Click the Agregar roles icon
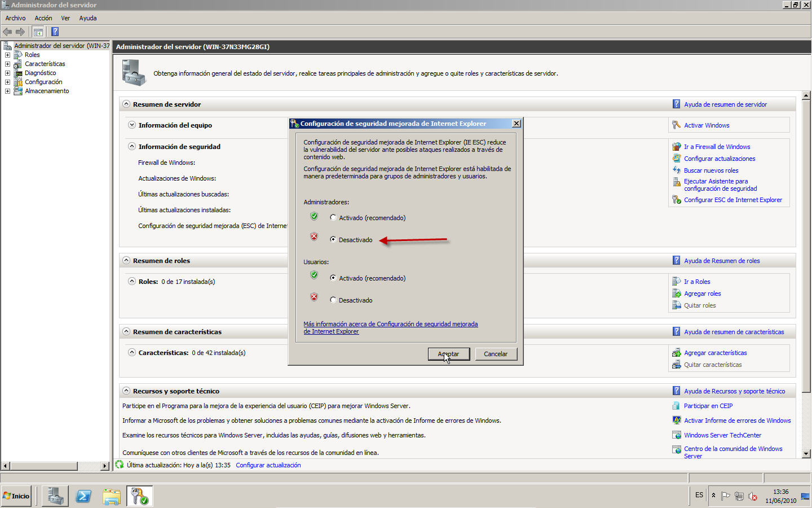Viewport: 812px width, 508px height. 677,294
